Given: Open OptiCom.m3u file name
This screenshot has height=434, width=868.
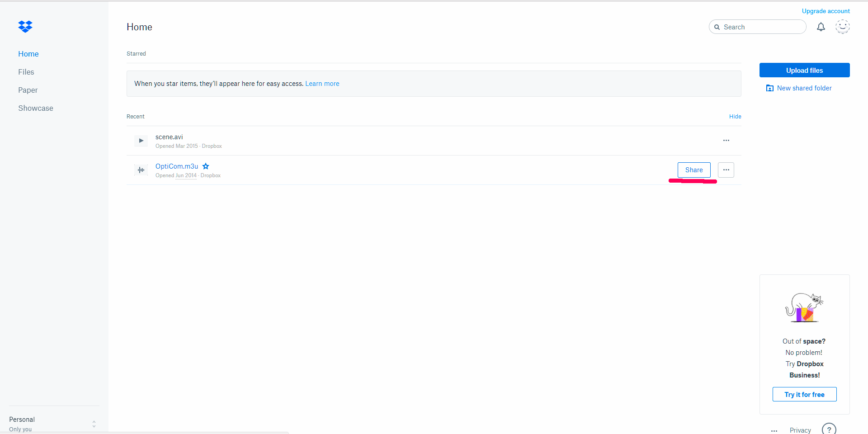Looking at the screenshot, I should [177, 166].
